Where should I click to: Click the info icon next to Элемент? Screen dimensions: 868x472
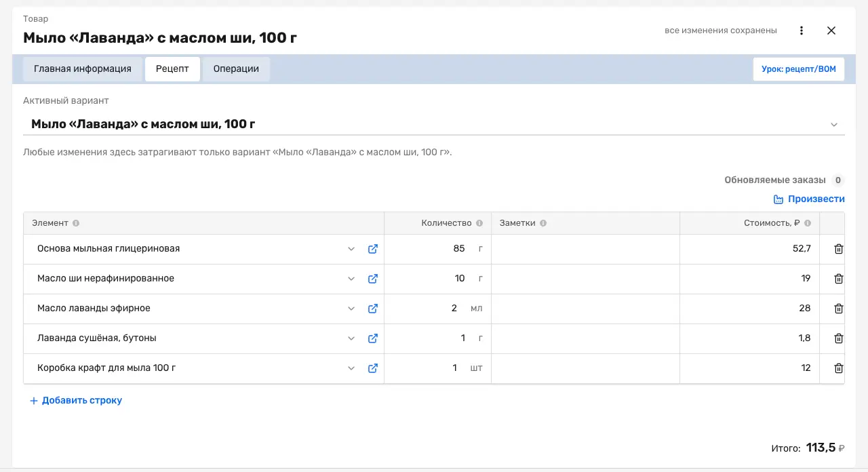(x=76, y=223)
